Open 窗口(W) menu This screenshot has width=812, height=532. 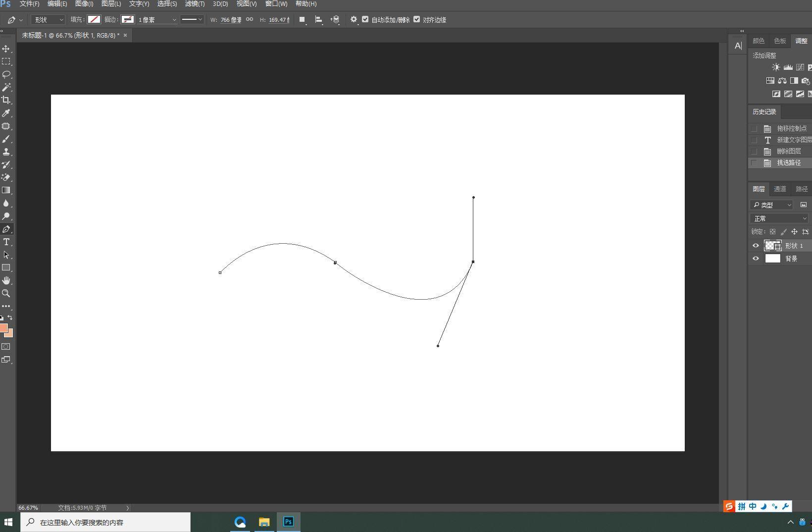point(276,4)
